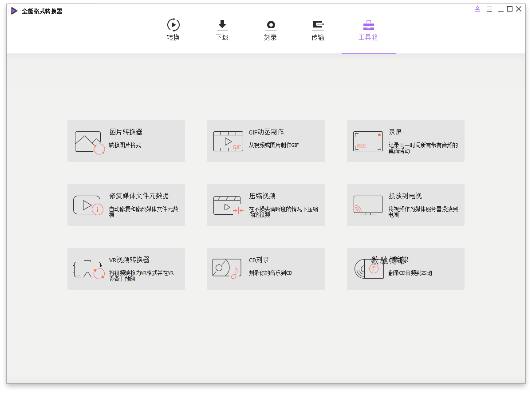The width and height of the screenshot is (532, 394).
Task: Open the 转换 (Convert) tab icon
Action: [x=173, y=25]
